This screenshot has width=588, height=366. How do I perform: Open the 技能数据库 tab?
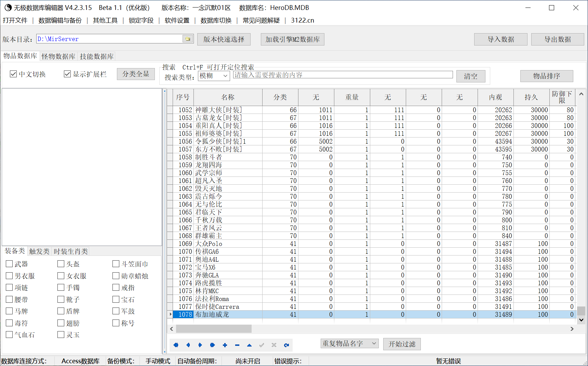(97, 56)
